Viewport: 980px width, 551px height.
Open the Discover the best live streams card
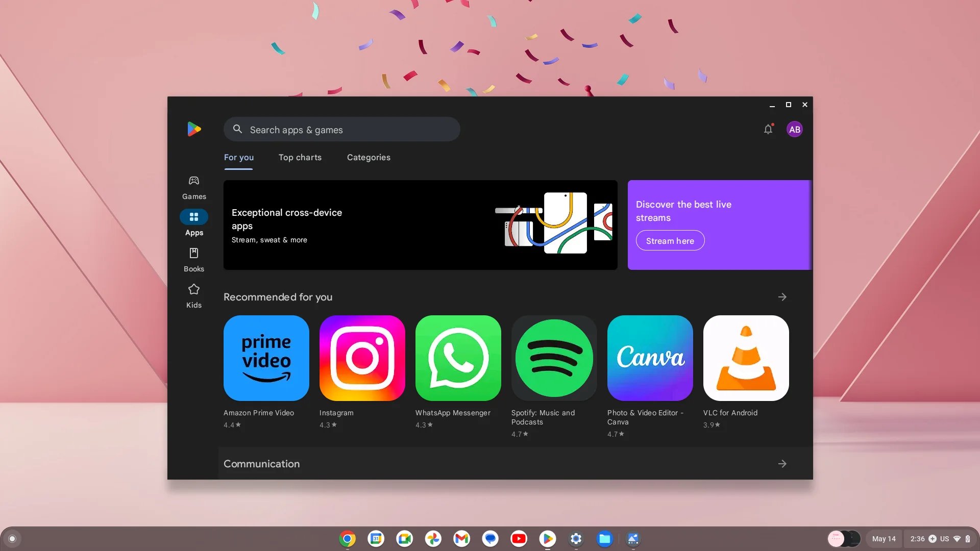[720, 225]
